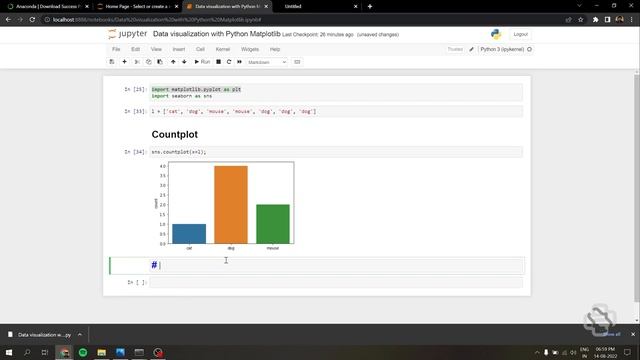
Task: Restart kernel and run all cells icon
Action: click(240, 62)
